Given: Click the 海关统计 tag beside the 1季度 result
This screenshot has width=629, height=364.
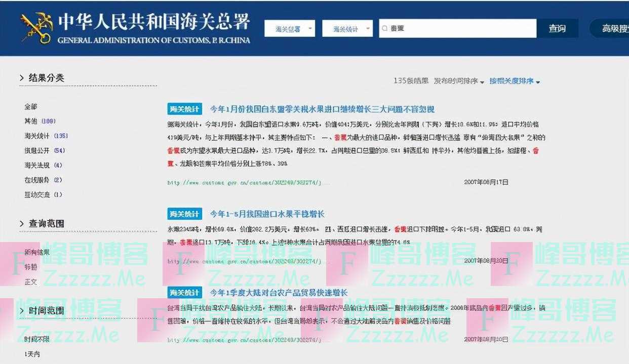Looking at the screenshot, I should [x=184, y=293].
